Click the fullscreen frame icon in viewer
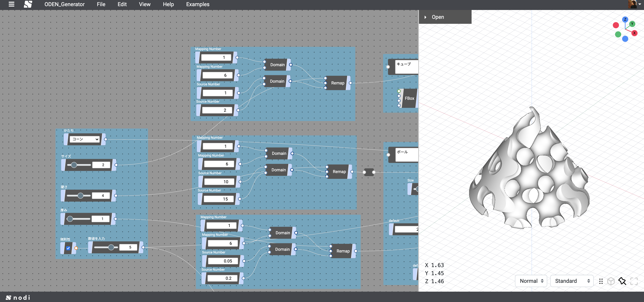Image resolution: width=644 pixels, height=302 pixels. 634,281
